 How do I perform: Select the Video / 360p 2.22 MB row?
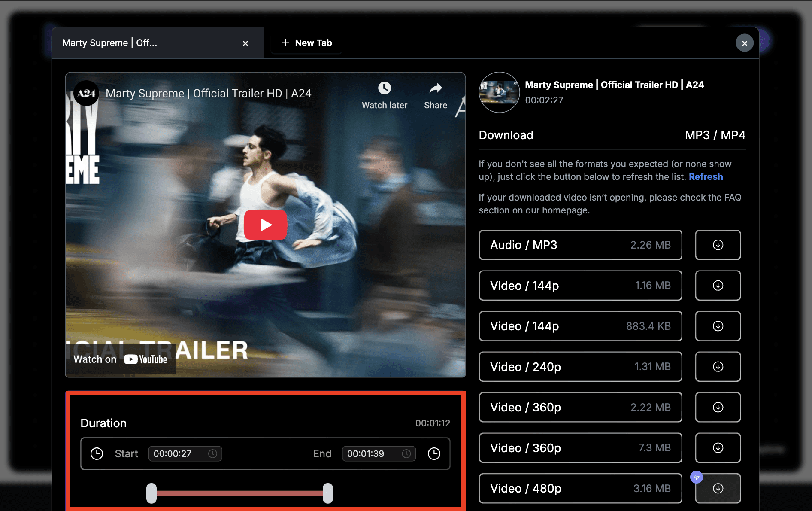(580, 407)
